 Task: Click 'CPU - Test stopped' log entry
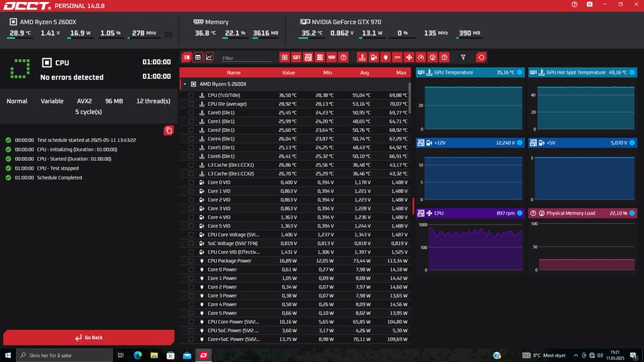click(58, 168)
